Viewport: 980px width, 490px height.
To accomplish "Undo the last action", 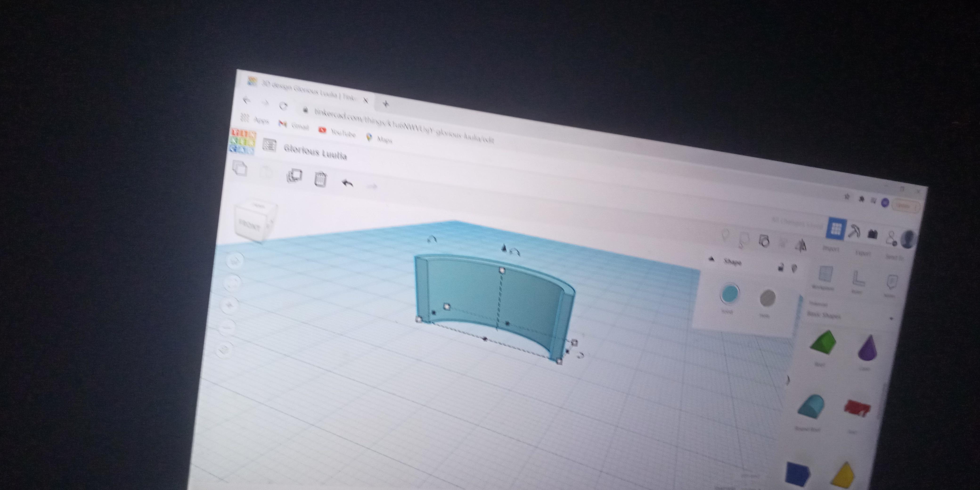I will pos(347,183).
